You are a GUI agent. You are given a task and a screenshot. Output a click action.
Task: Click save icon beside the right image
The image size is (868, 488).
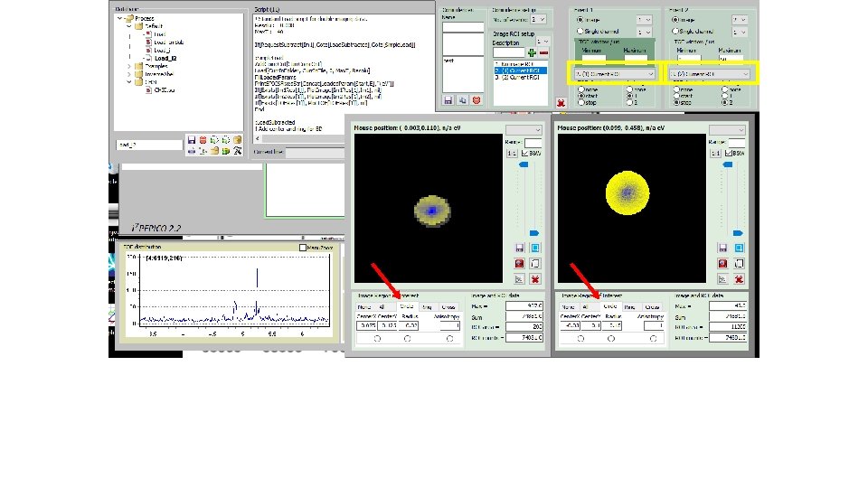(x=722, y=248)
